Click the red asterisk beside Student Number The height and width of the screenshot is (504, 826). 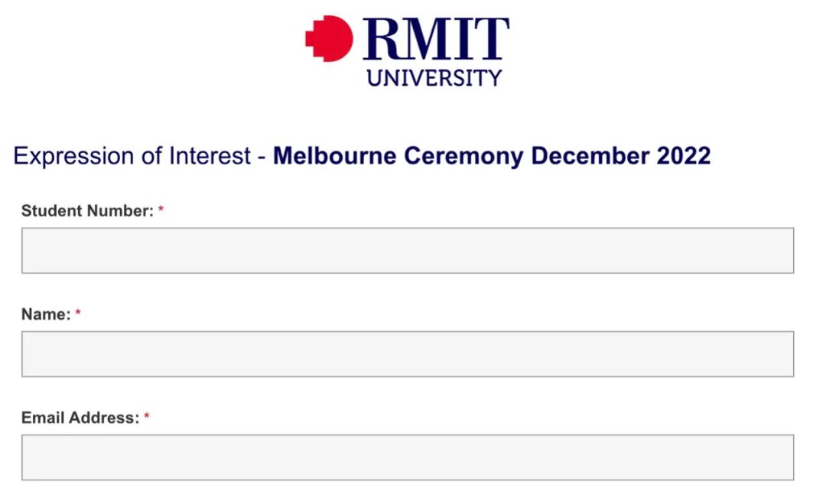coord(161,209)
